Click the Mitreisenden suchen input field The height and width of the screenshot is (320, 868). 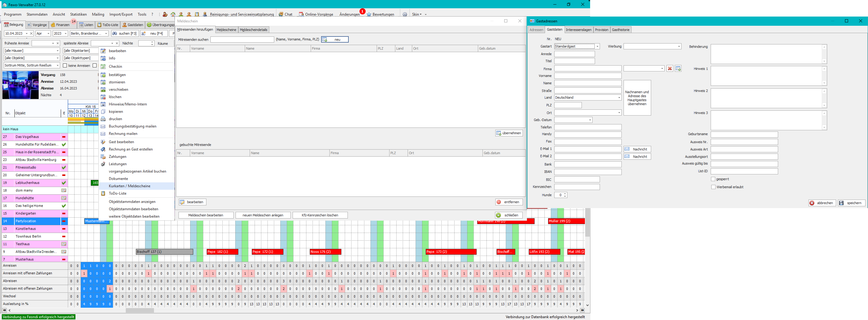point(242,40)
